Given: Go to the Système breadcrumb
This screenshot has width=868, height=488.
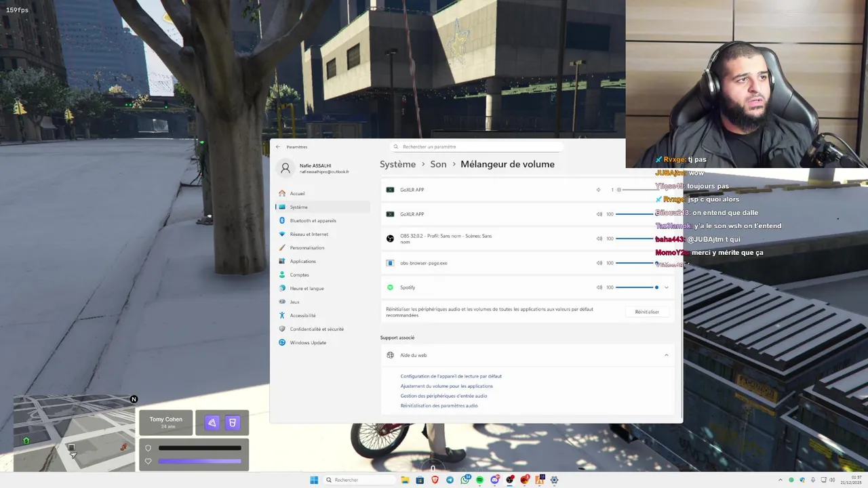Looking at the screenshot, I should click(397, 164).
